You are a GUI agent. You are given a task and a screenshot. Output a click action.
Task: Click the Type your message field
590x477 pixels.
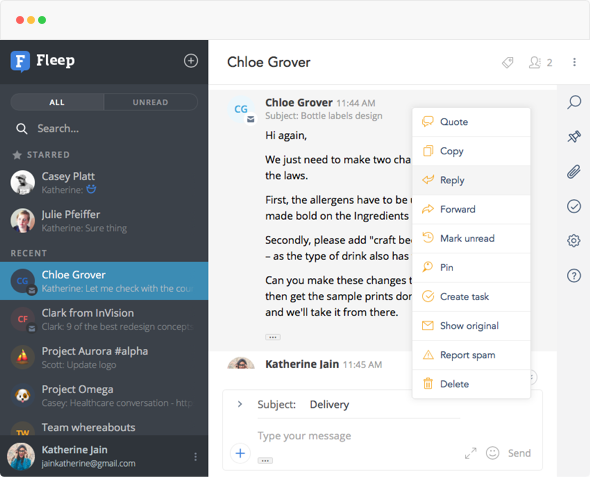pyautogui.click(x=357, y=436)
